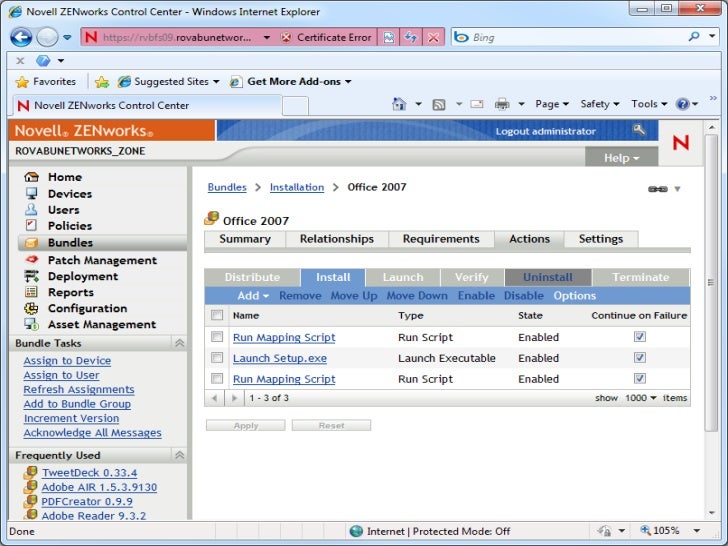
Task: Switch to the Relationships tab
Action: 337,239
